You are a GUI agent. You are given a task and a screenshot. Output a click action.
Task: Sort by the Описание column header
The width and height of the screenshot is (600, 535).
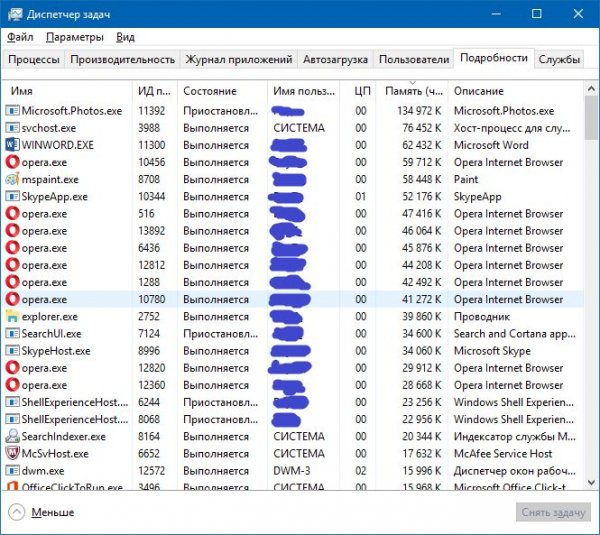pos(515,91)
